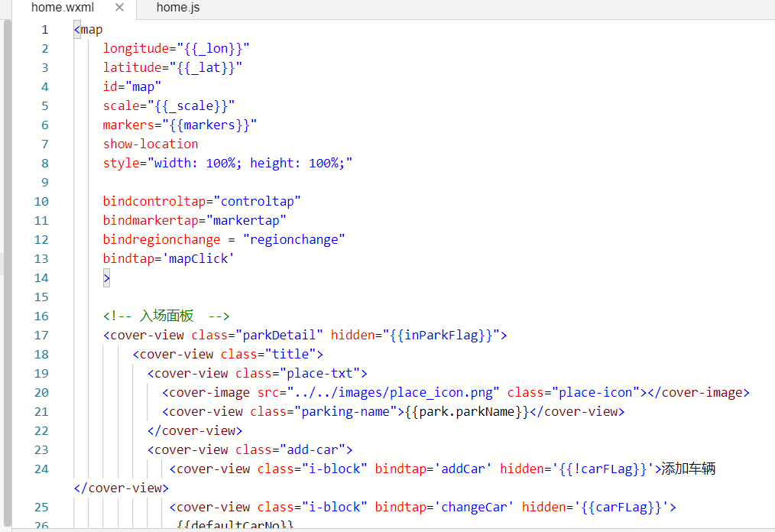Click the 添加车辆 text on line 24
Image resolution: width=775 pixels, height=532 pixels.
pos(688,469)
